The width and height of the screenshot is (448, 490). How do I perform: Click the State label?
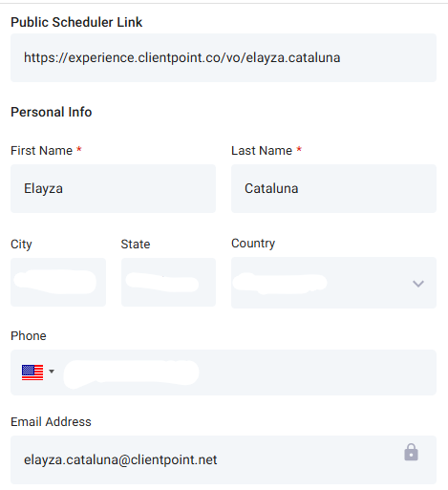[136, 245]
